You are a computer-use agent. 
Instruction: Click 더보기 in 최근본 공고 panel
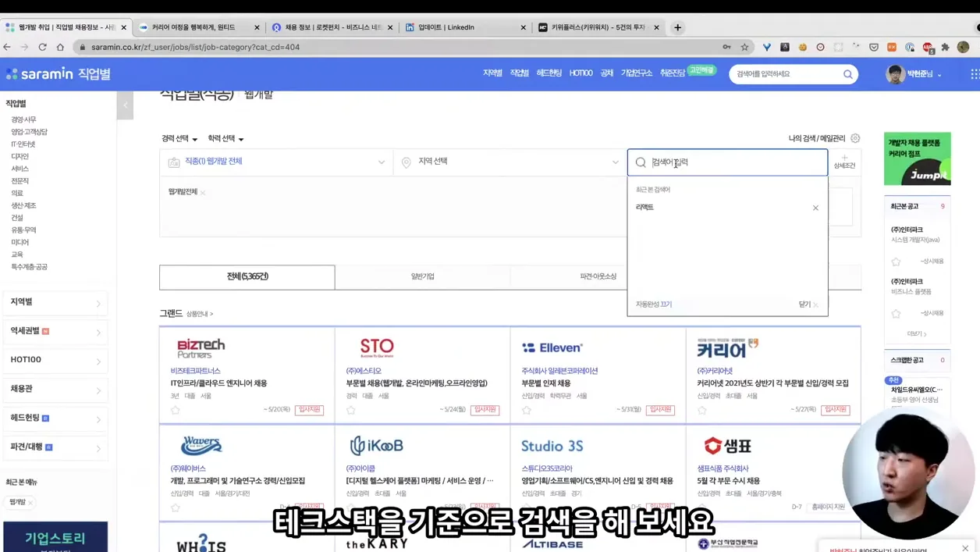[917, 333]
